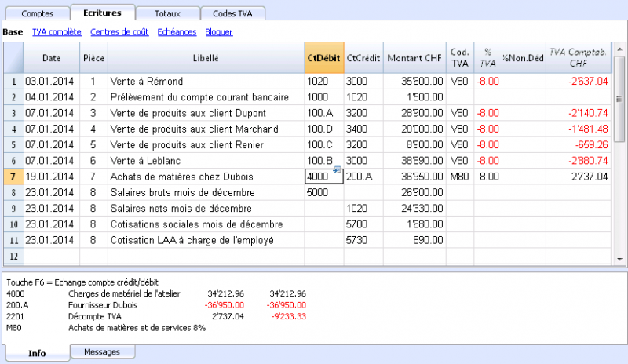Open the Totaux tab
Viewport: 628px width, 364px height.
tap(167, 13)
